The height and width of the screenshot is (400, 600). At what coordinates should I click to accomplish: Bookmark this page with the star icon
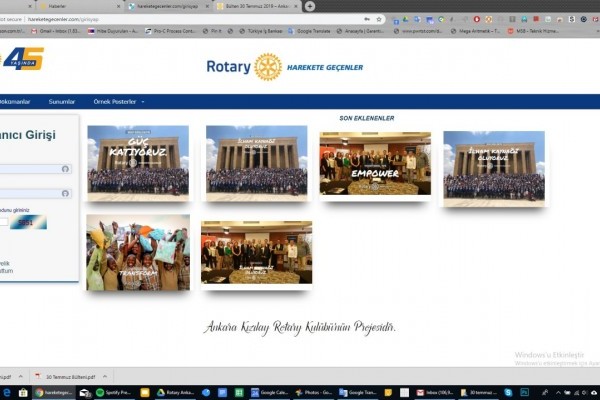(379, 19)
